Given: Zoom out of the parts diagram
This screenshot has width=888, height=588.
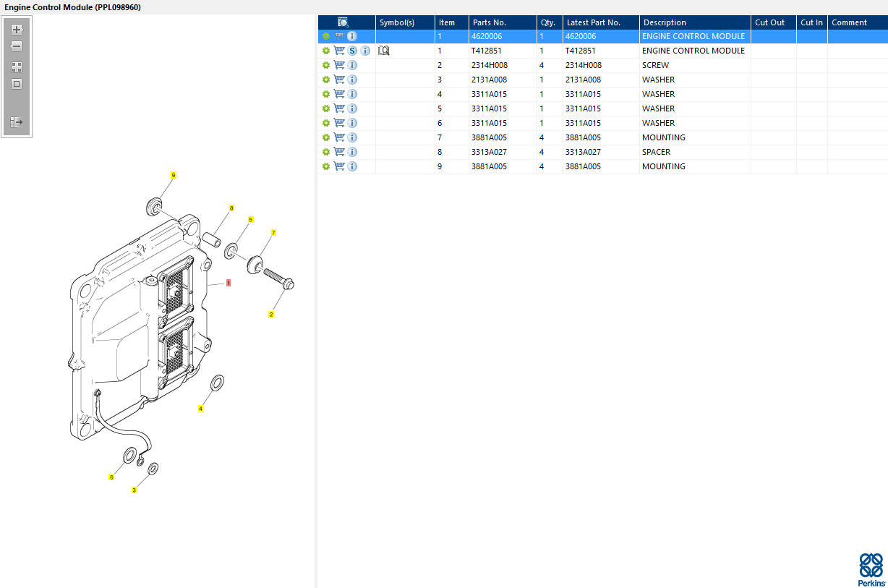Looking at the screenshot, I should click(17, 46).
